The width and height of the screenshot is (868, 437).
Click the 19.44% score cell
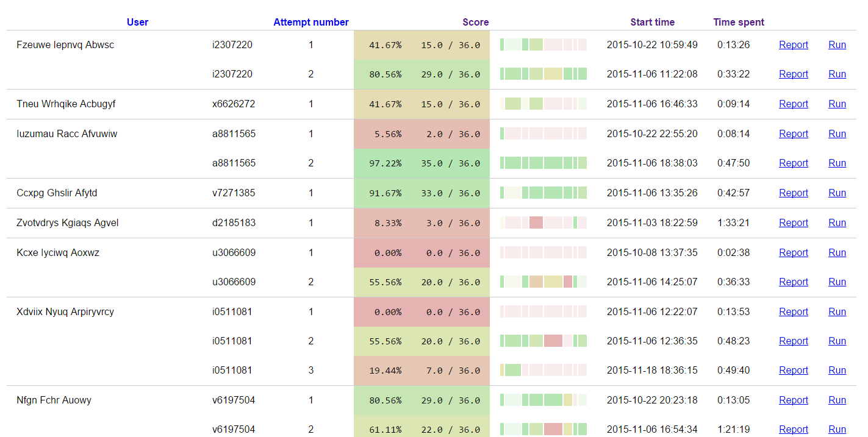coord(386,371)
